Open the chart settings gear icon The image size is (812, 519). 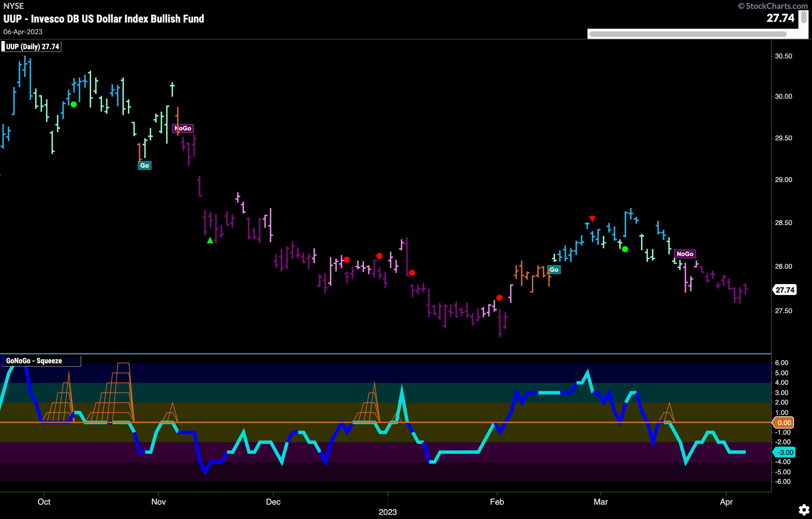[803, 510]
